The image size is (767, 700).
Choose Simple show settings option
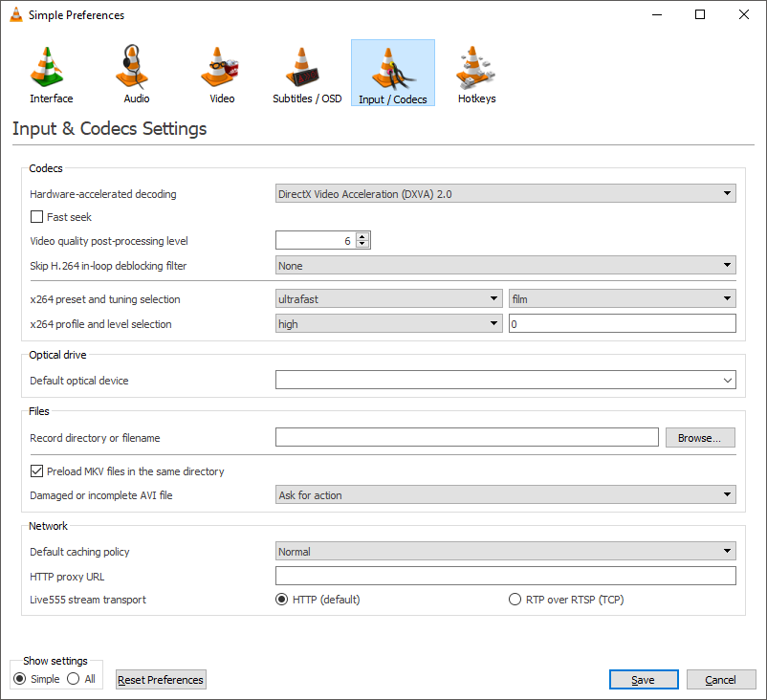click(19, 678)
